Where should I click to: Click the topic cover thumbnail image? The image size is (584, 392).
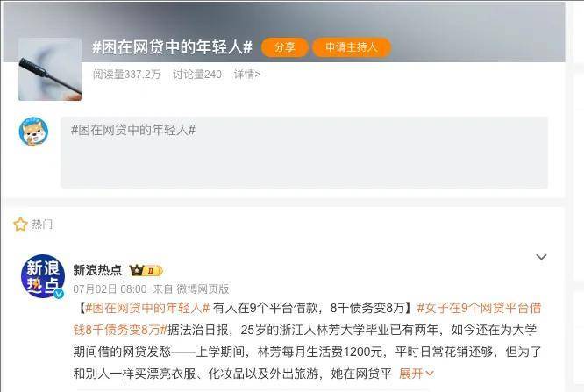point(50,69)
